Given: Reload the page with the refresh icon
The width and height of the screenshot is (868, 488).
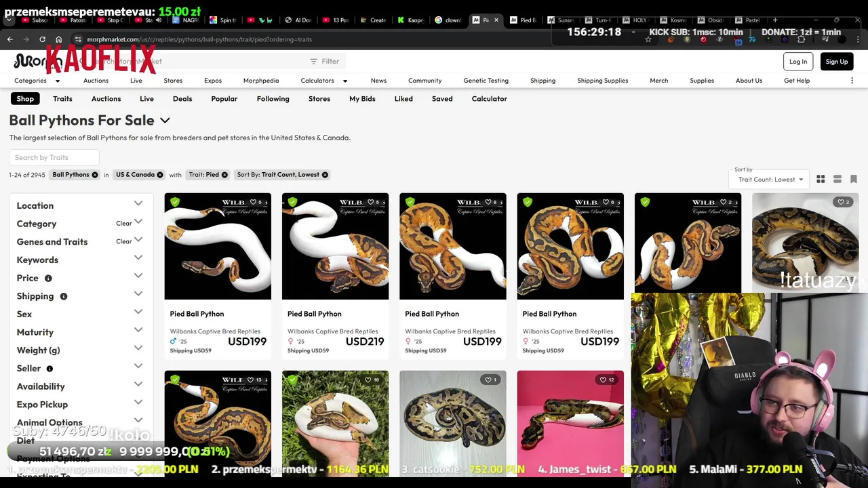Looking at the screenshot, I should (x=42, y=39).
